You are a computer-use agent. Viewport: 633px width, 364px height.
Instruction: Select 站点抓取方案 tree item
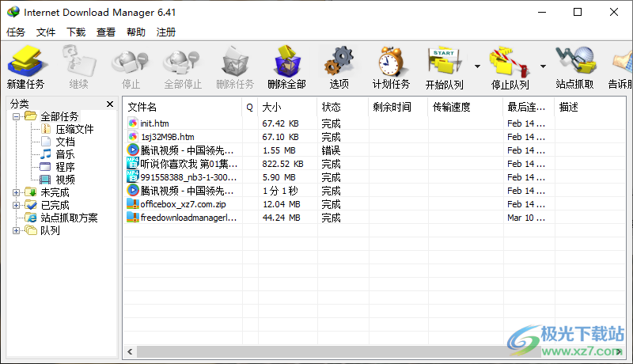click(69, 218)
